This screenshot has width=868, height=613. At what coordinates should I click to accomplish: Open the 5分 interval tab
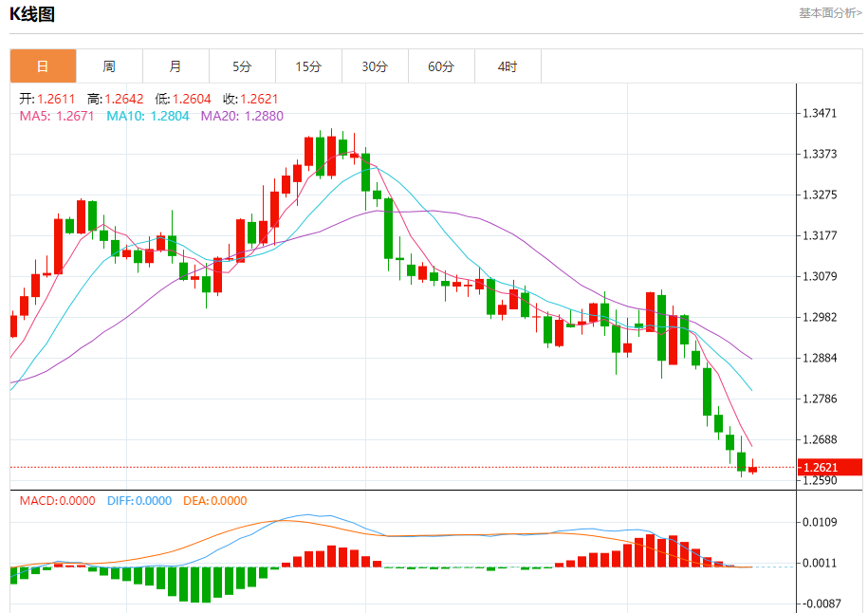243,66
